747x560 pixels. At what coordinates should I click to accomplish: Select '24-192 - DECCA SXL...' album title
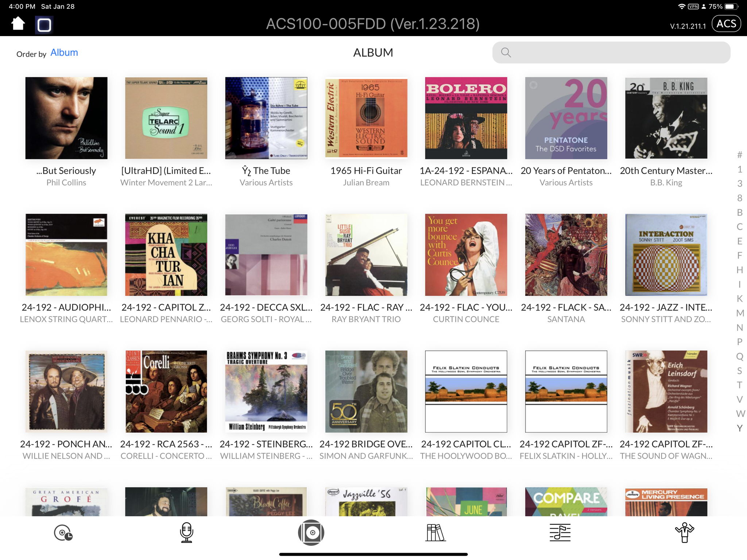click(266, 307)
